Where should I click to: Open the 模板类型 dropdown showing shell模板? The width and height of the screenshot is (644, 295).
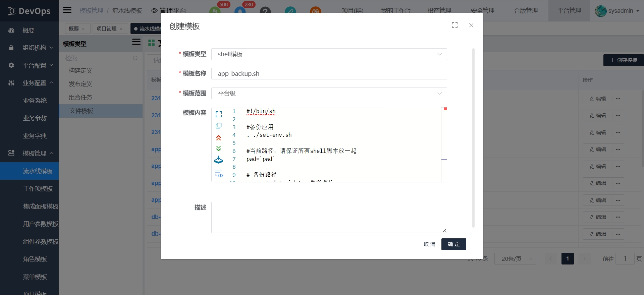click(x=329, y=54)
